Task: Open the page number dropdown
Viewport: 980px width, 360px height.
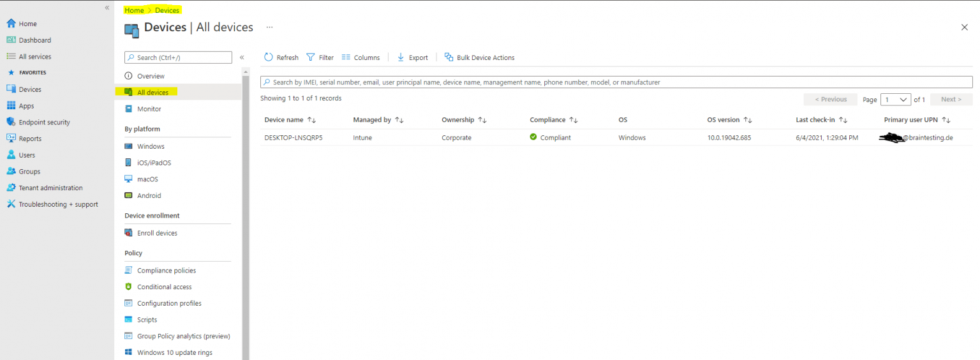Action: click(896, 100)
